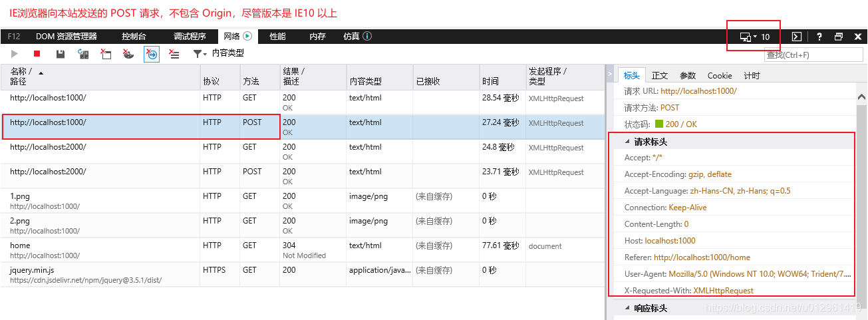Select the Cookie details tab

click(720, 75)
